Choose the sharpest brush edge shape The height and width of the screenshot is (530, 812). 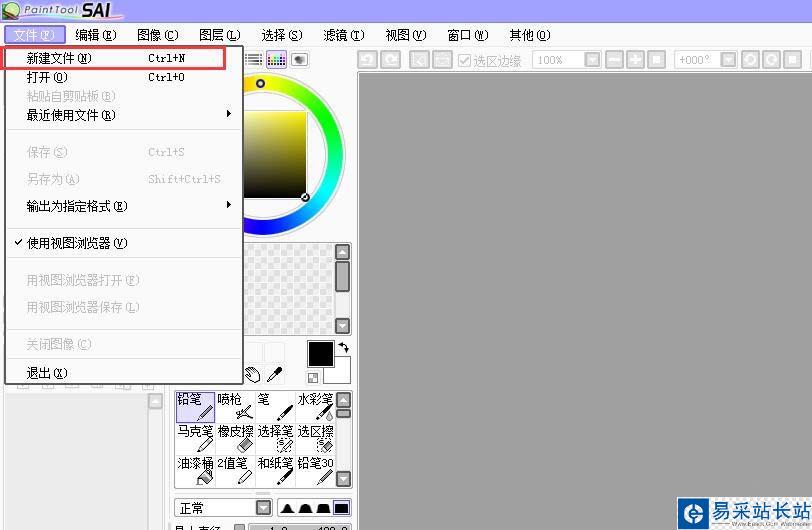(287, 508)
